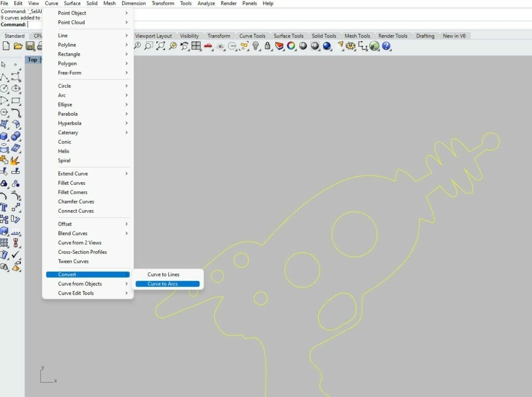The image size is (532, 397).
Task: Select the Polyline tool in sidebar
Action: (4, 77)
